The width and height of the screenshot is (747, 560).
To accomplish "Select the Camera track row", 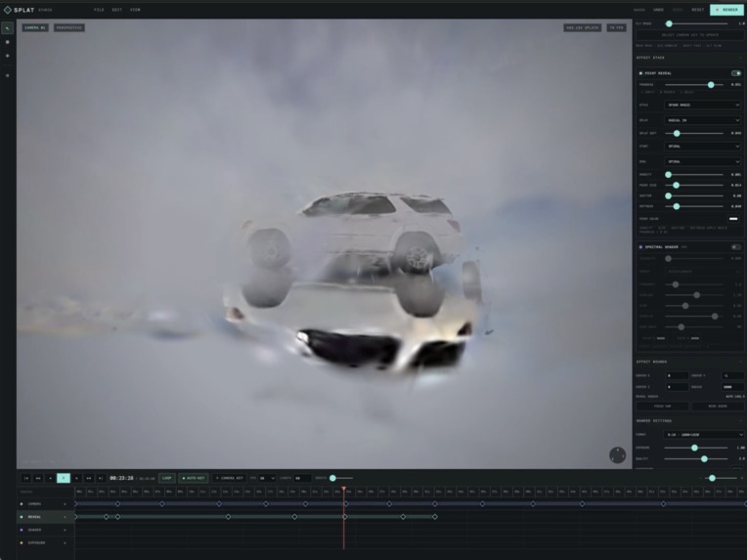I will [x=46, y=504].
